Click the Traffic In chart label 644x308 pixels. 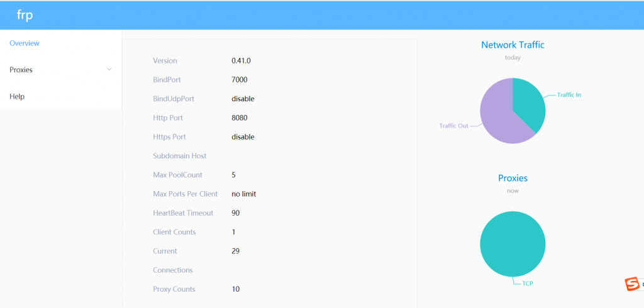[x=569, y=95]
